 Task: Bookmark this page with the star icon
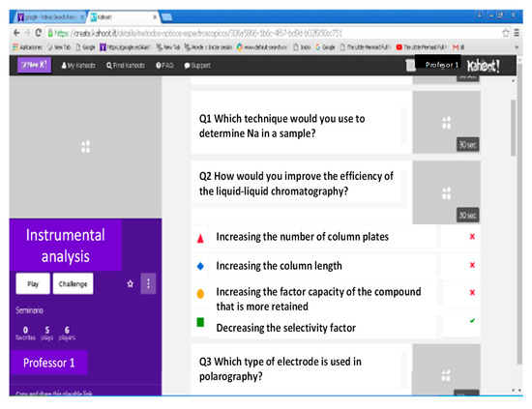click(506, 33)
